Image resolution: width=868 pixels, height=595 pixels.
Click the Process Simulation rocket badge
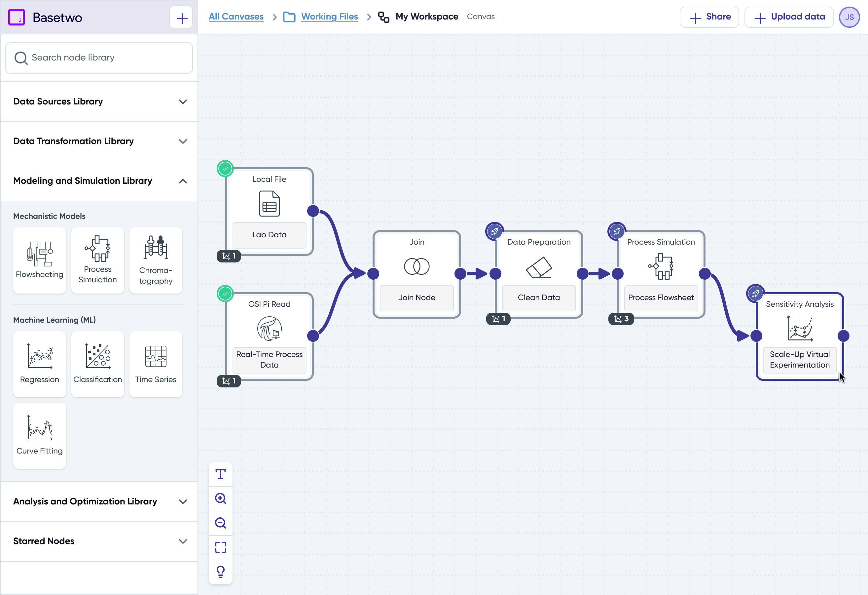pos(617,231)
